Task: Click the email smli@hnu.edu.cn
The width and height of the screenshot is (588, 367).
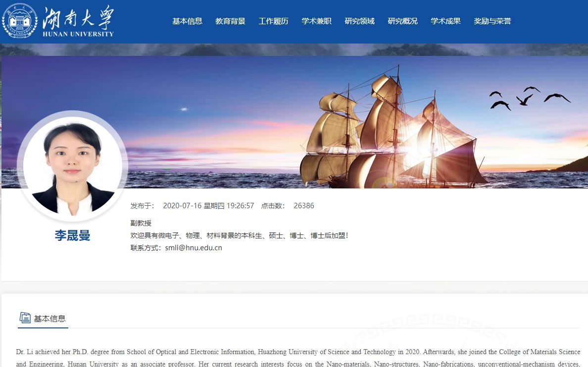Action: pos(194,248)
